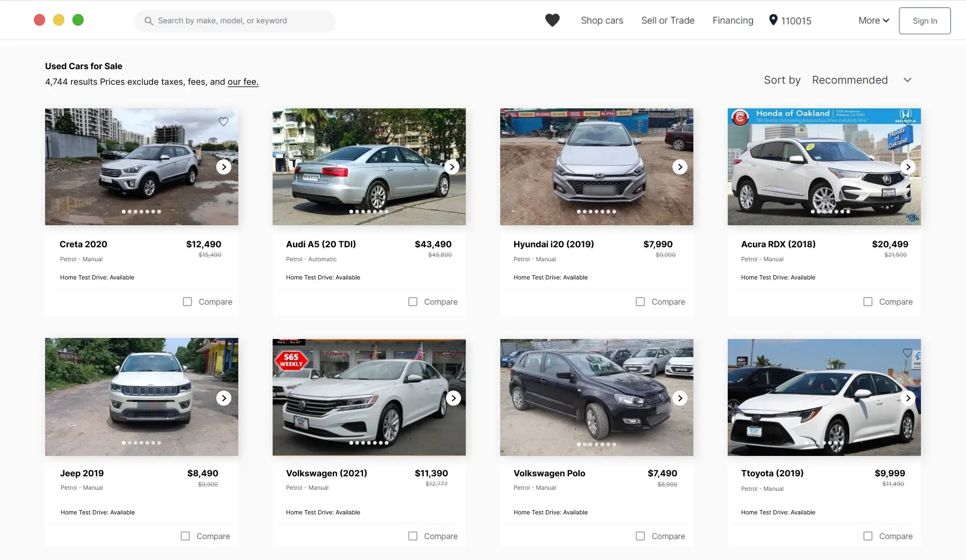Show next photo of Jeep 2019

[x=224, y=398]
